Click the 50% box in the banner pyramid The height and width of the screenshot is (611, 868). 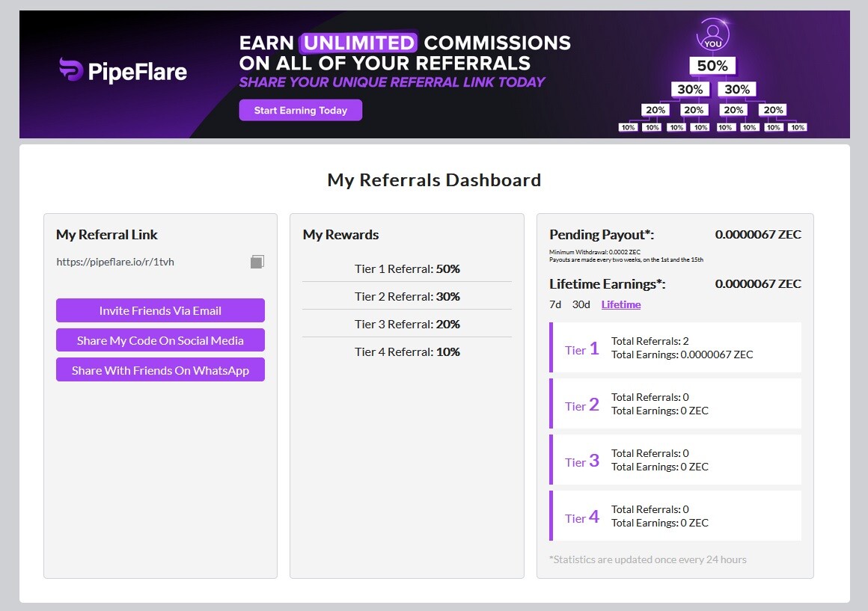coord(712,66)
